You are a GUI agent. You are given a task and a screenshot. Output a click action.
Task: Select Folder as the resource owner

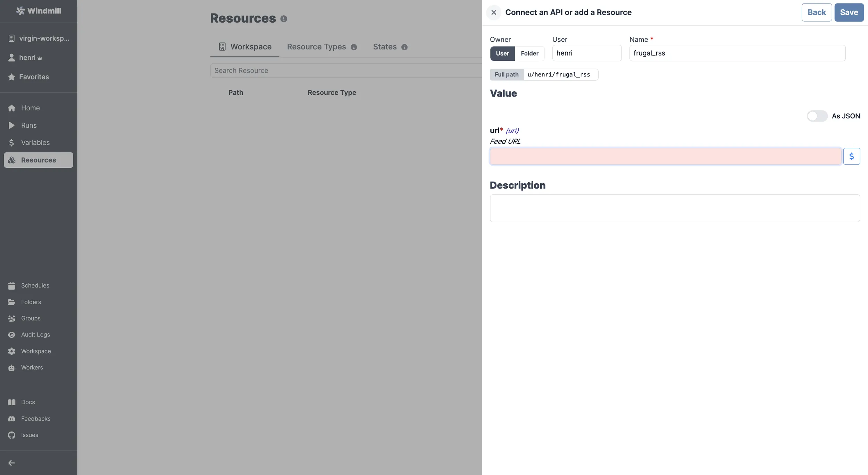click(x=529, y=53)
